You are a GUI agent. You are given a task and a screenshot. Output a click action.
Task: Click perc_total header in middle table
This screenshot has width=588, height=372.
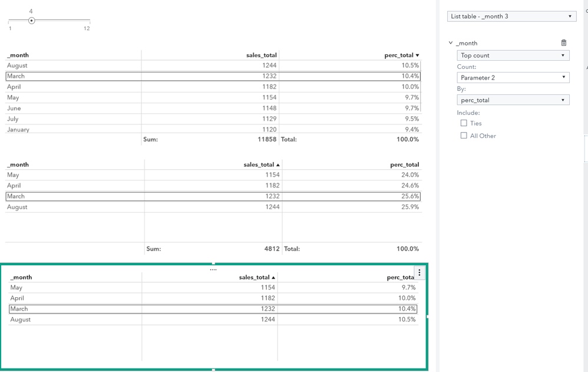404,165
